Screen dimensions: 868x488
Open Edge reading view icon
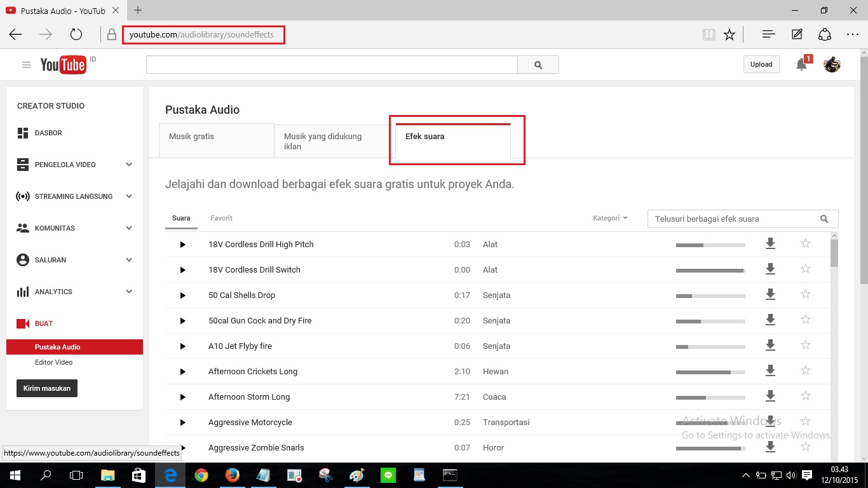(709, 35)
